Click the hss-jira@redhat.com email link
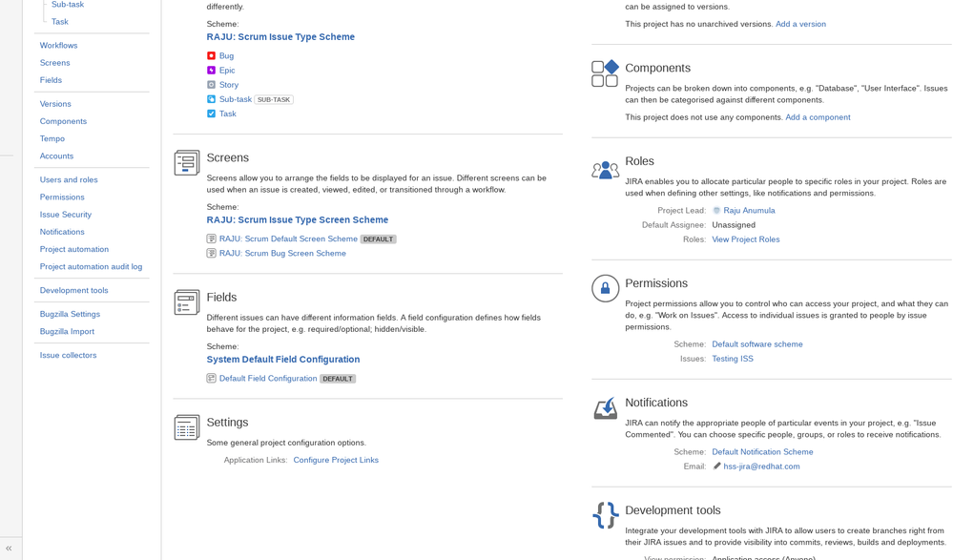Viewport: 953px width, 560px height. coord(761,467)
